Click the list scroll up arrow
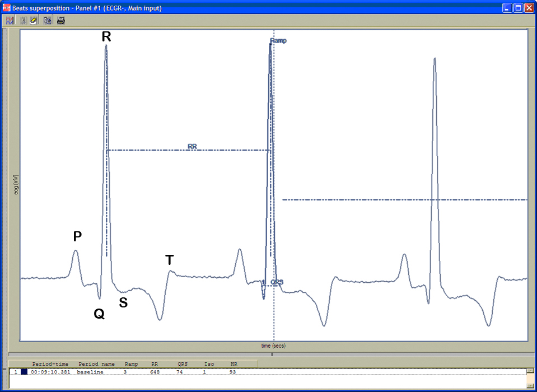 coord(529,371)
